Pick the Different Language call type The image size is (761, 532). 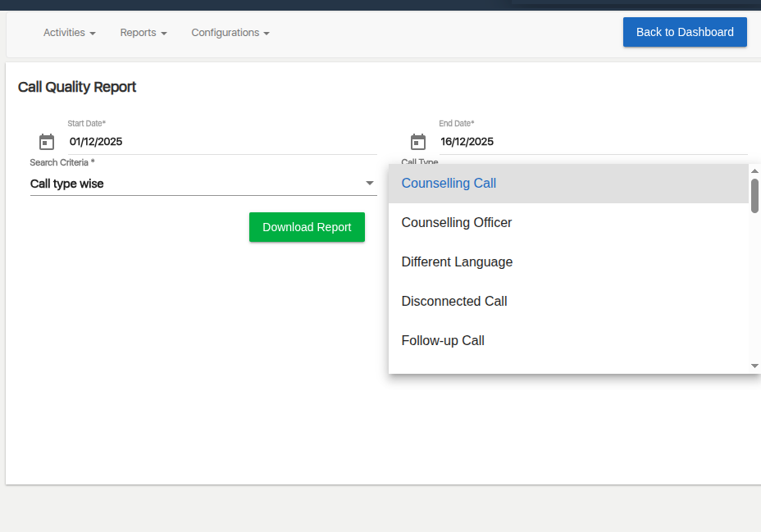(x=457, y=262)
